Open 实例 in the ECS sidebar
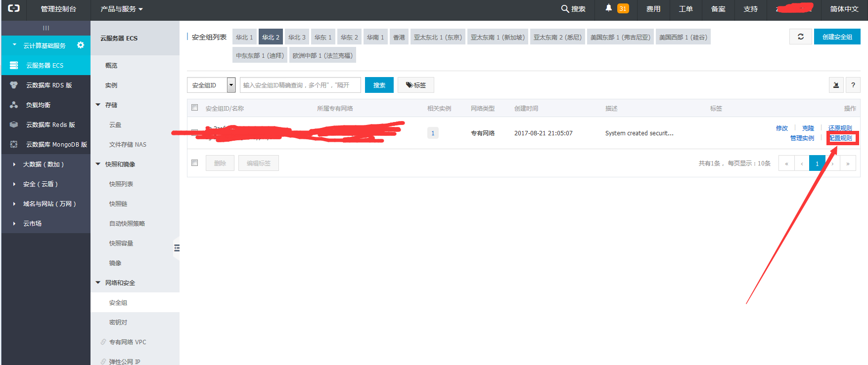 111,85
